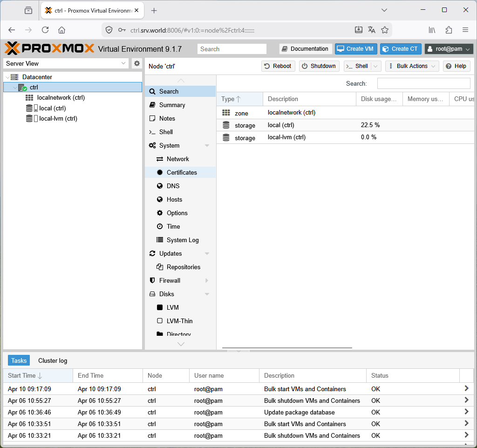Screen dimensions: 477x448
Task: Click the Firefox translate page icon
Action: pyautogui.click(x=371, y=30)
